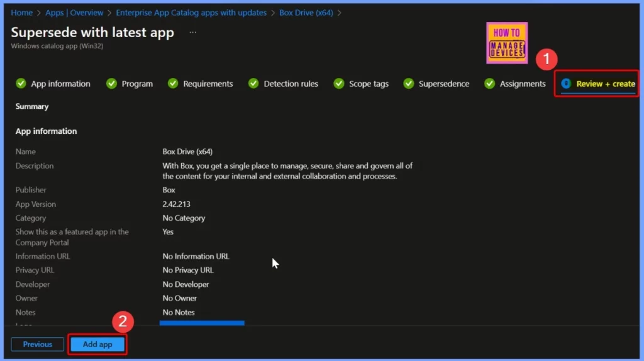
Task: Click the No Privacy URL value
Action: 188,270
